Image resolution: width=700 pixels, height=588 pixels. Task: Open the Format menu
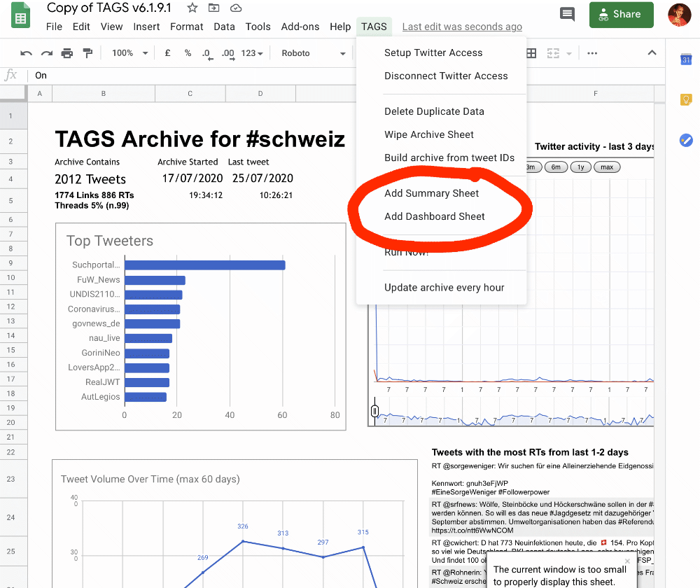pos(187,27)
